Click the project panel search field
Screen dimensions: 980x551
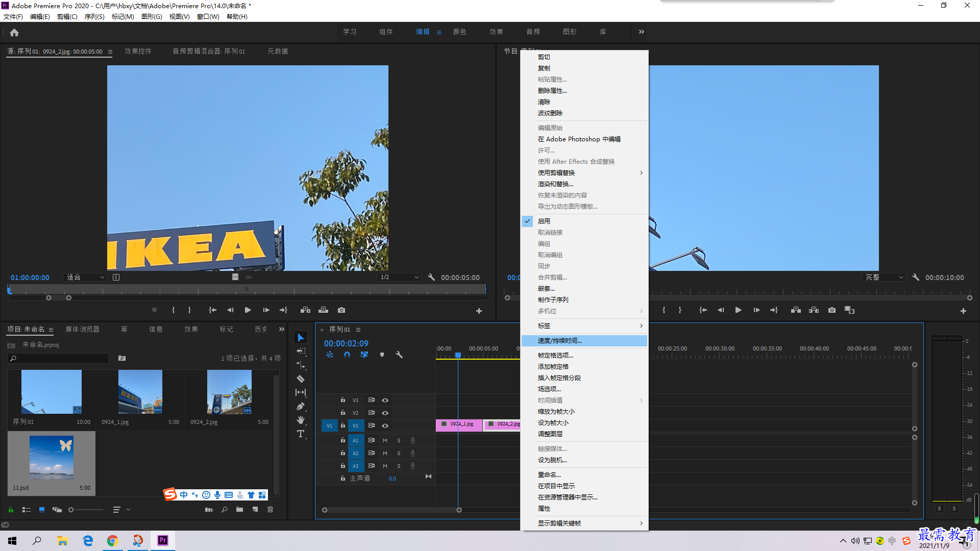pyautogui.click(x=58, y=358)
